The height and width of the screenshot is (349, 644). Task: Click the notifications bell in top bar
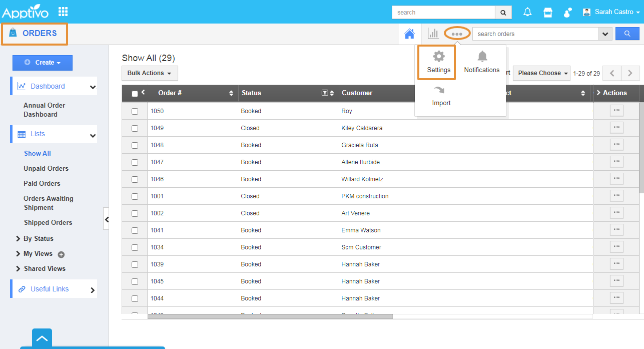527,12
